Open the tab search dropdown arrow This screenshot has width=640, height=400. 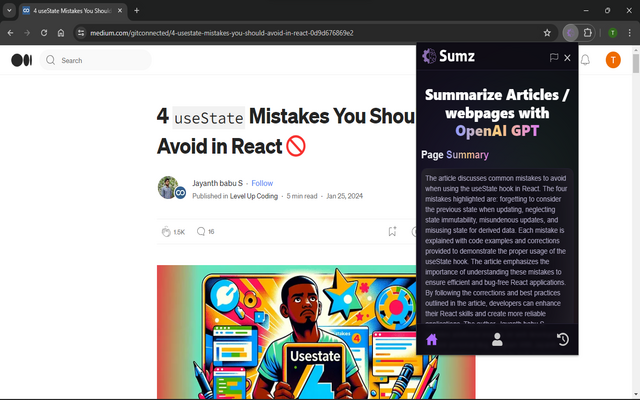click(9, 11)
